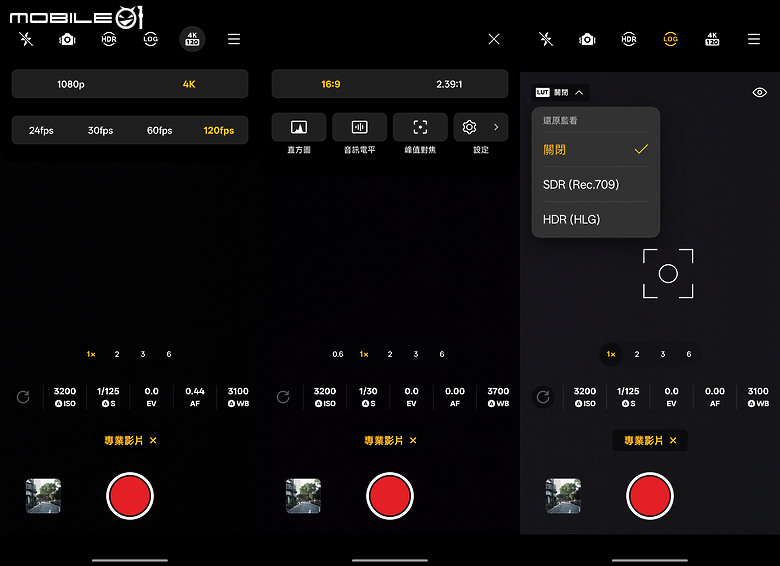Screen dimensions: 780x566
Task: Expand more tools chevron arrow
Action: click(496, 127)
